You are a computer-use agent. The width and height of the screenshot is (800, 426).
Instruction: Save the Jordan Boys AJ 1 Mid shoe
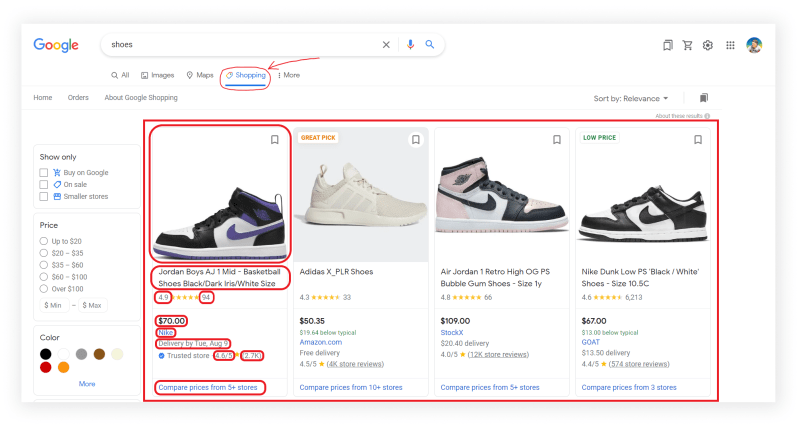pyautogui.click(x=274, y=140)
